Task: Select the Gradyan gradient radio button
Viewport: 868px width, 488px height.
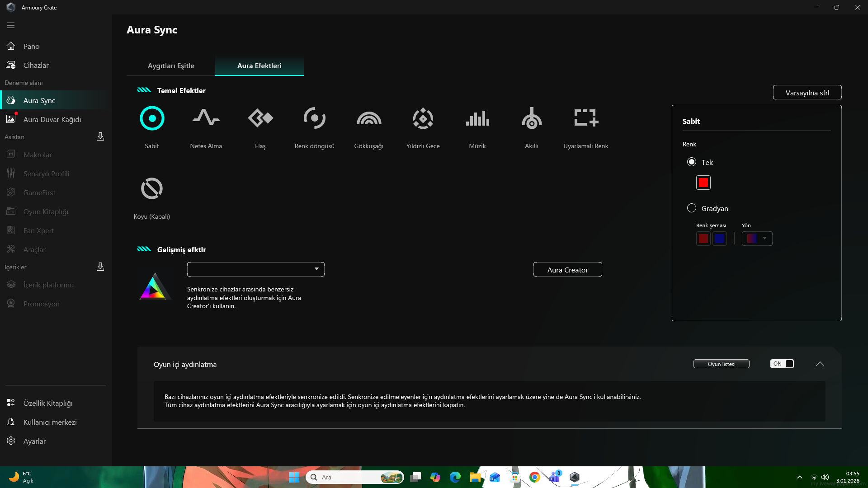Action: 692,208
